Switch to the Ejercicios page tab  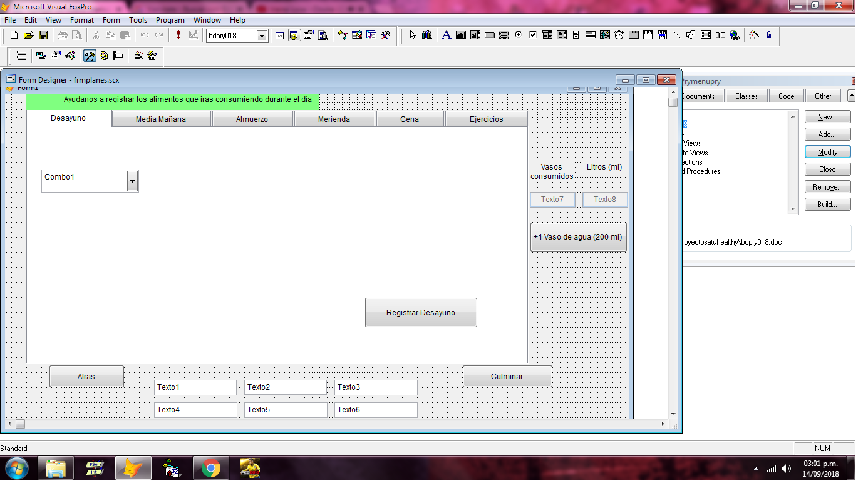coord(486,119)
